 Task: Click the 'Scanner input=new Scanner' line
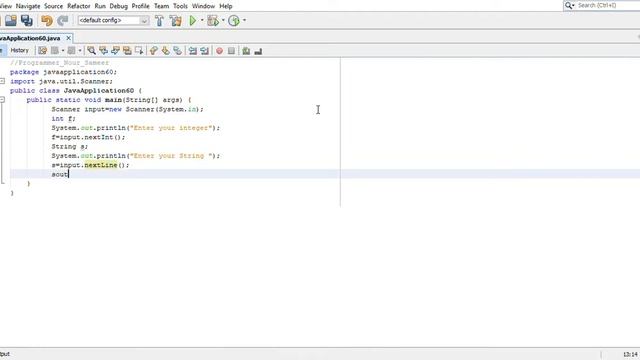pyautogui.click(x=127, y=109)
